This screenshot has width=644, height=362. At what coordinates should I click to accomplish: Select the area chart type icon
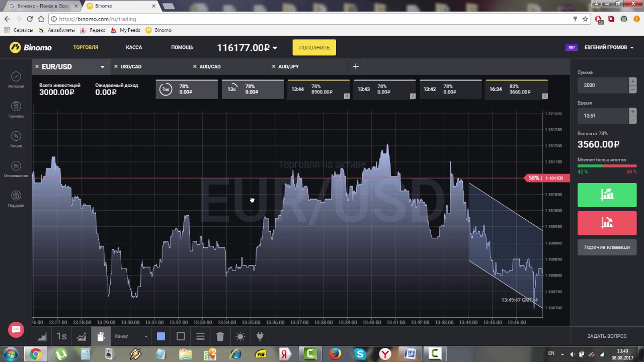click(x=42, y=336)
